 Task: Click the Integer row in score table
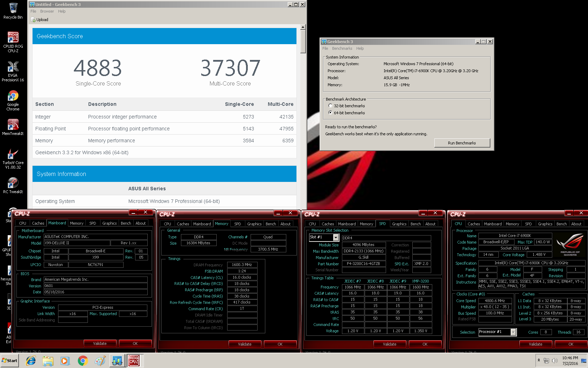point(164,117)
